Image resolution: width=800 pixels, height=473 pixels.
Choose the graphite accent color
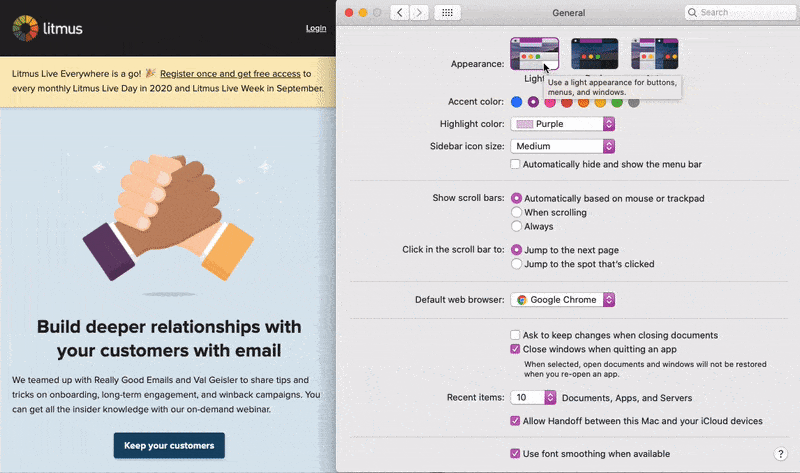[x=634, y=103]
